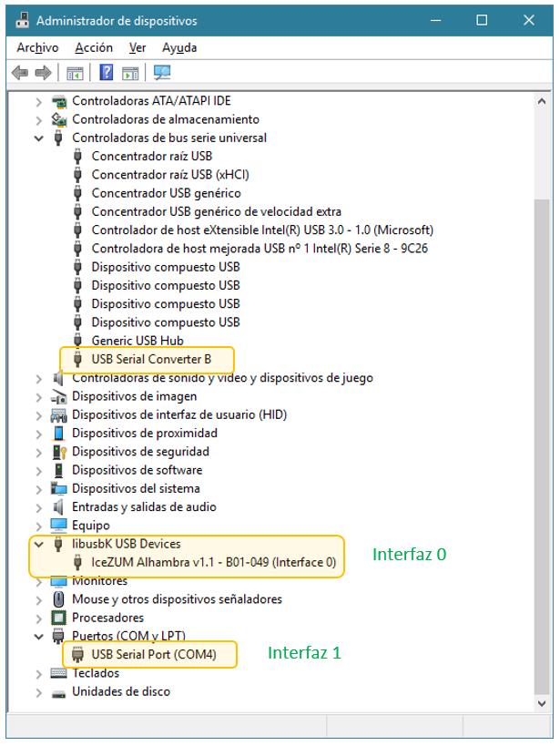The image size is (560, 746).
Task: Open the Help question-mark toolbar icon
Action: (x=107, y=72)
